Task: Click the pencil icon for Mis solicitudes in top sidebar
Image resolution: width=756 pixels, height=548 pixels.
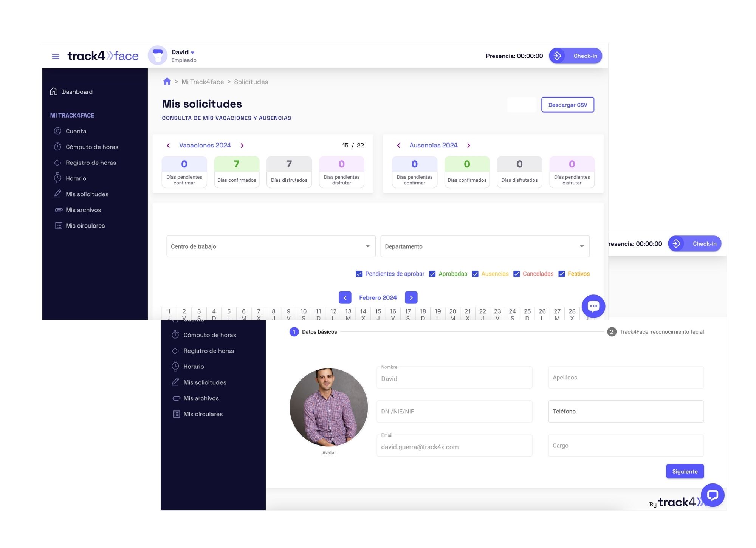Action: click(x=58, y=194)
